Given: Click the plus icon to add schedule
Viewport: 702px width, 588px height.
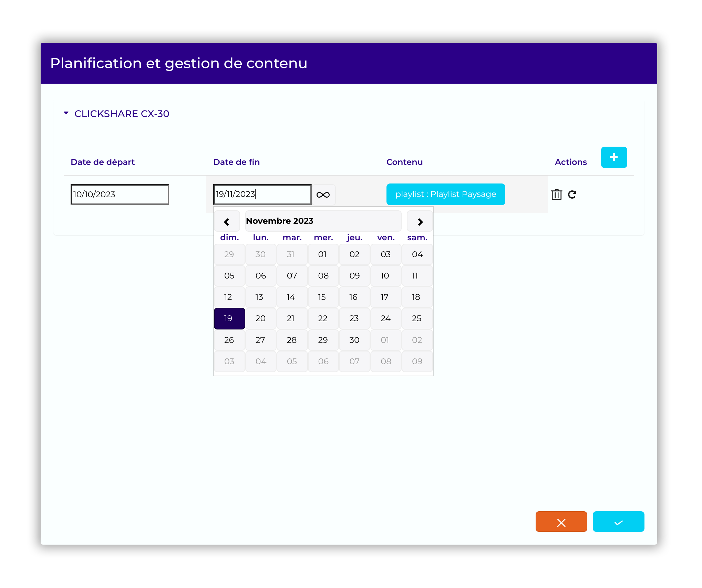Looking at the screenshot, I should pos(613,157).
